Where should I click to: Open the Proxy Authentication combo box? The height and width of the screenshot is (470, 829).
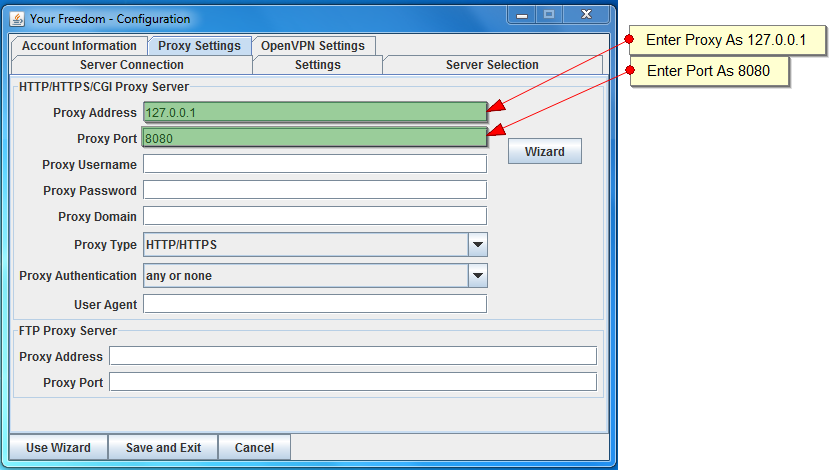pyautogui.click(x=315, y=275)
